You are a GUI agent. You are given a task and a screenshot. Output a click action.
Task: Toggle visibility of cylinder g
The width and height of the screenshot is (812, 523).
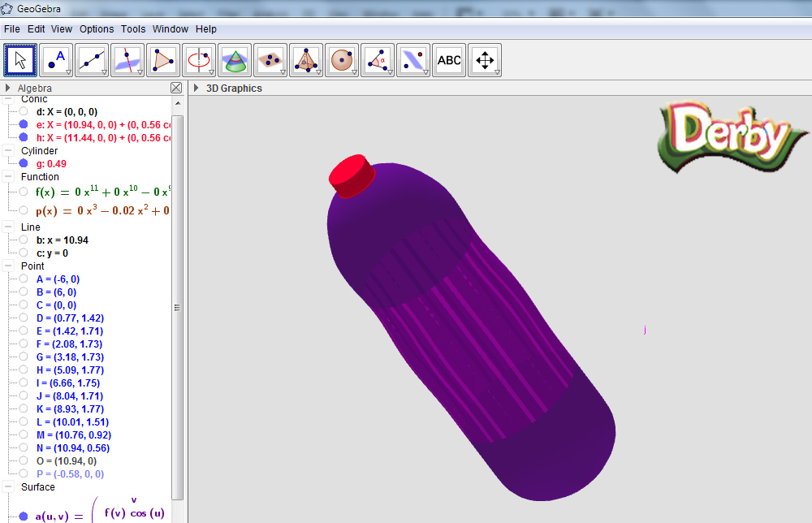(x=24, y=163)
